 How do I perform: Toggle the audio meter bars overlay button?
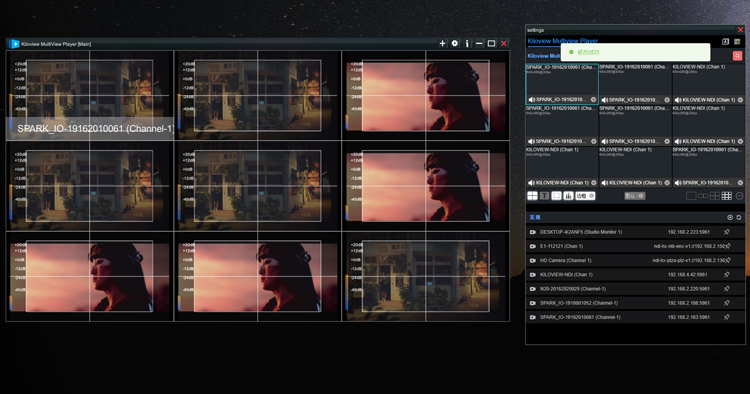(568, 196)
